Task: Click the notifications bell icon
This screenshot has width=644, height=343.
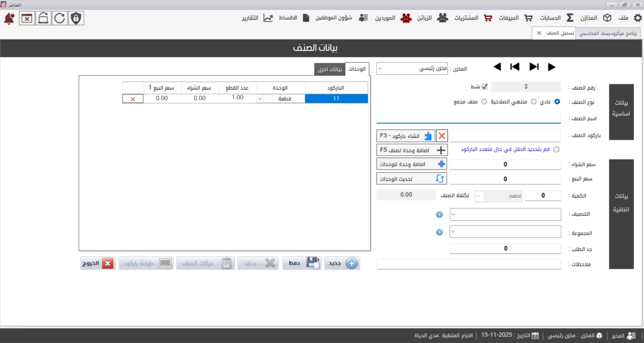Action: 9,18
